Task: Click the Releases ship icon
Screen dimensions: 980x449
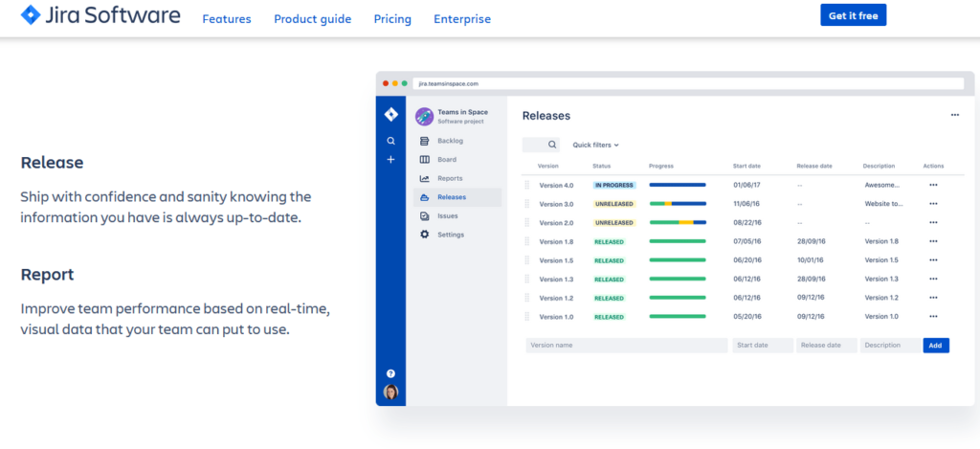Action: click(424, 197)
